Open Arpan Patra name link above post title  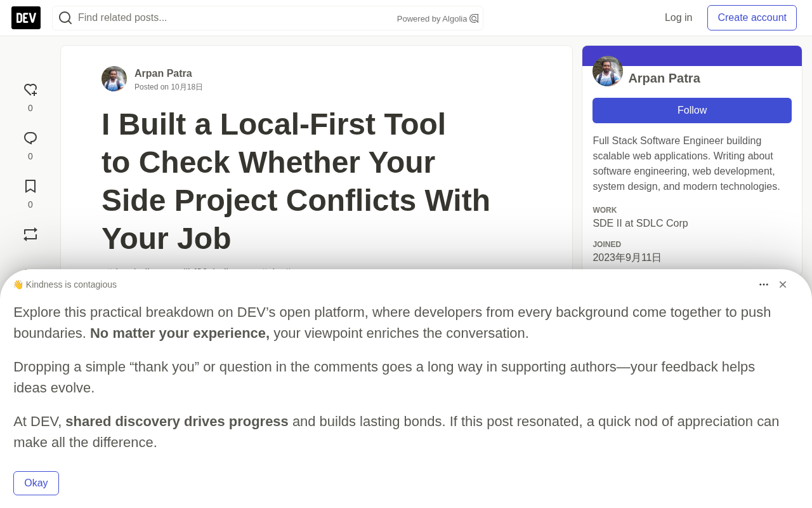pyautogui.click(x=163, y=73)
